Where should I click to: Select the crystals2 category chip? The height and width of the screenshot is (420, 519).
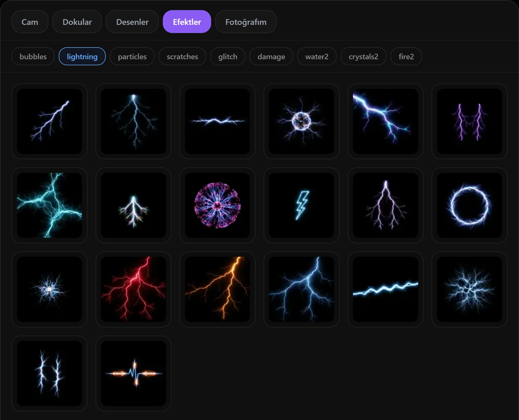click(363, 56)
